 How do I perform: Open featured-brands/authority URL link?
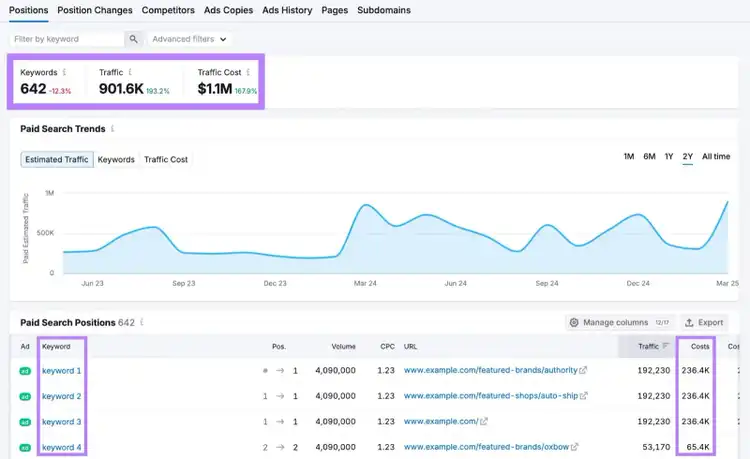point(491,370)
